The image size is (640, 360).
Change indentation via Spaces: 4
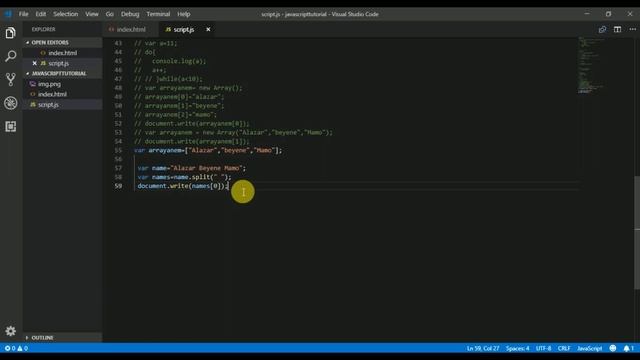(x=517, y=348)
